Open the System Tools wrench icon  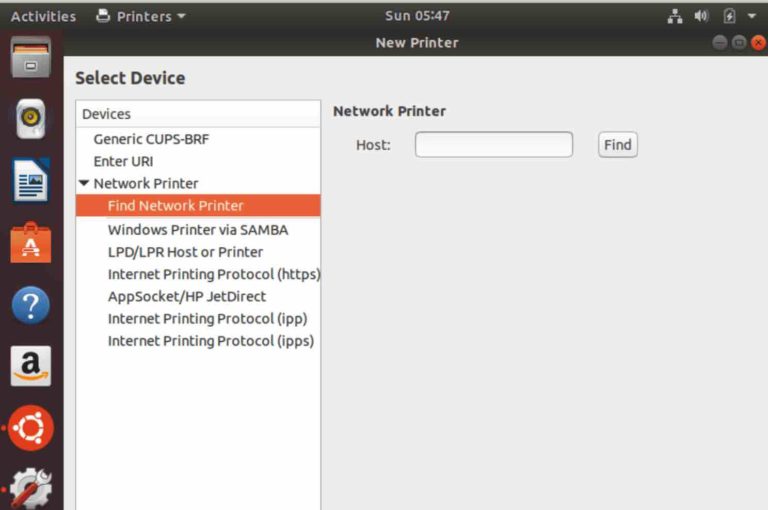pyautogui.click(x=31, y=489)
